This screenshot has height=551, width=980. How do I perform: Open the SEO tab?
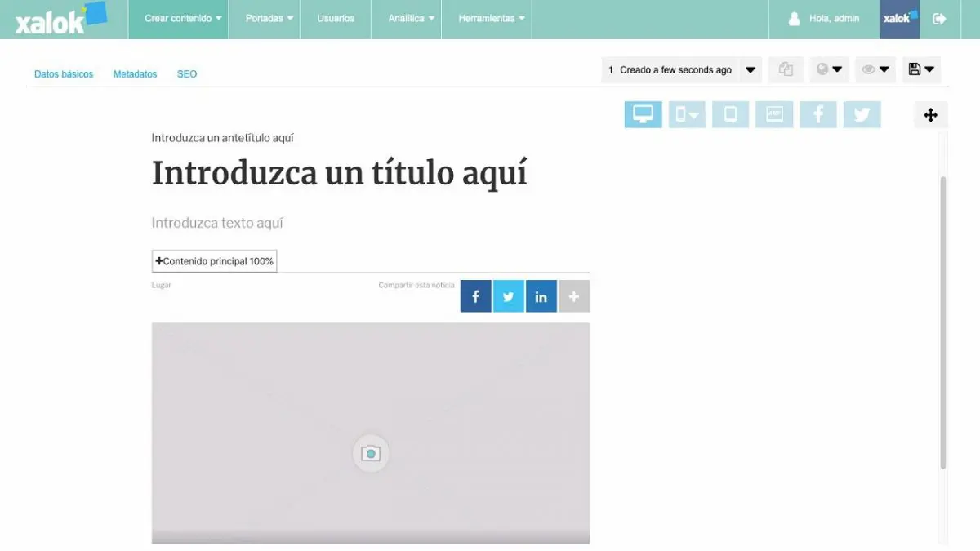point(187,73)
